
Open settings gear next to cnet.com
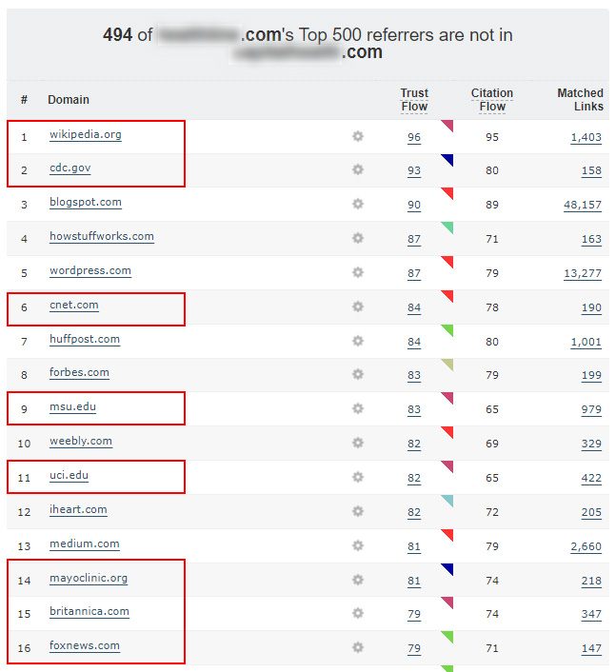[x=358, y=306]
